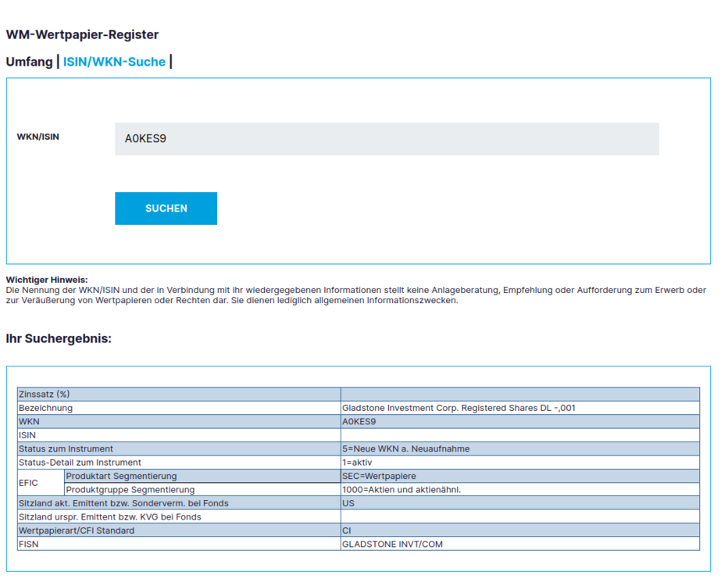728x586 pixels.
Task: Click the EFIC cell
Action: pyautogui.click(x=41, y=483)
